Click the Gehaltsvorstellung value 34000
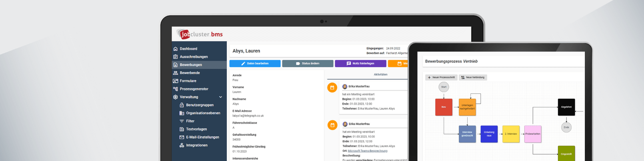This screenshot has width=644, height=161. point(236,139)
